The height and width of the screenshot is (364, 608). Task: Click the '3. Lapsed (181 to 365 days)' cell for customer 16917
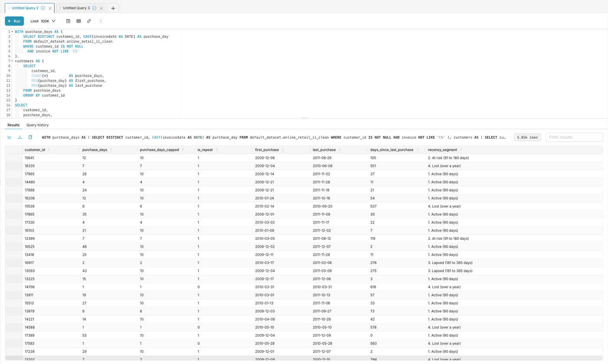tap(514, 263)
